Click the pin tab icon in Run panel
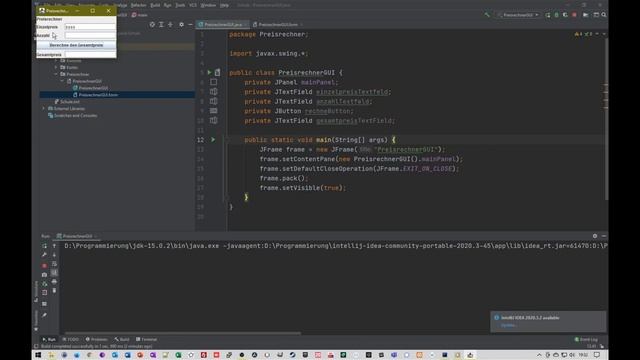 [x=44, y=315]
